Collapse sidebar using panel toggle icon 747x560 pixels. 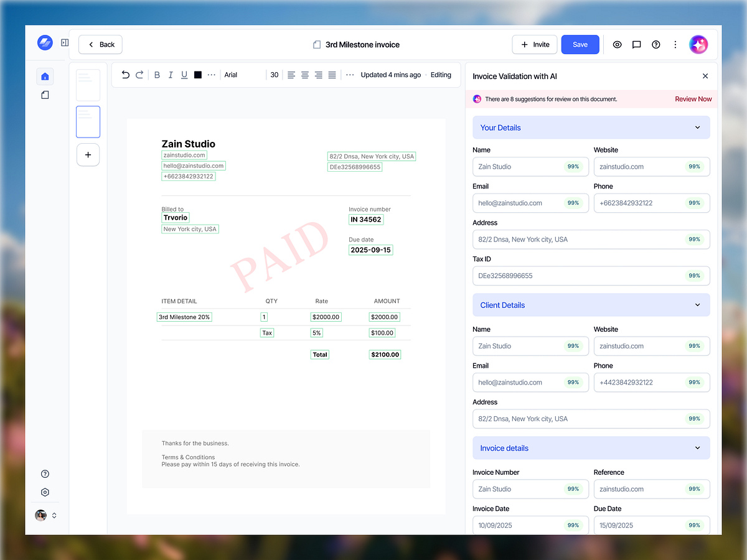pyautogui.click(x=65, y=43)
